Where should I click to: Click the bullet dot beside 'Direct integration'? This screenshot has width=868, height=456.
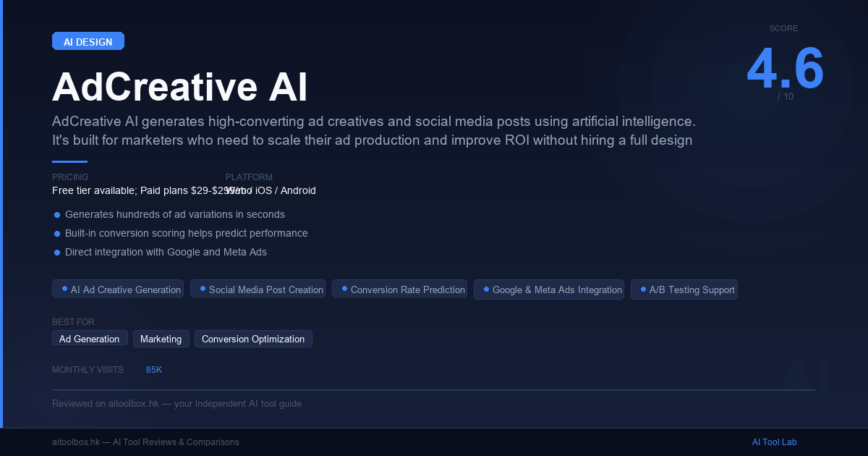[57, 253]
